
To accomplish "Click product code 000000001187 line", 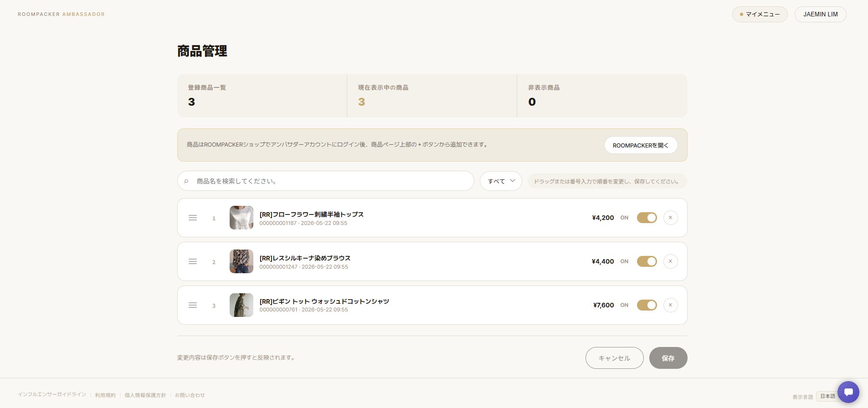I will (x=303, y=223).
